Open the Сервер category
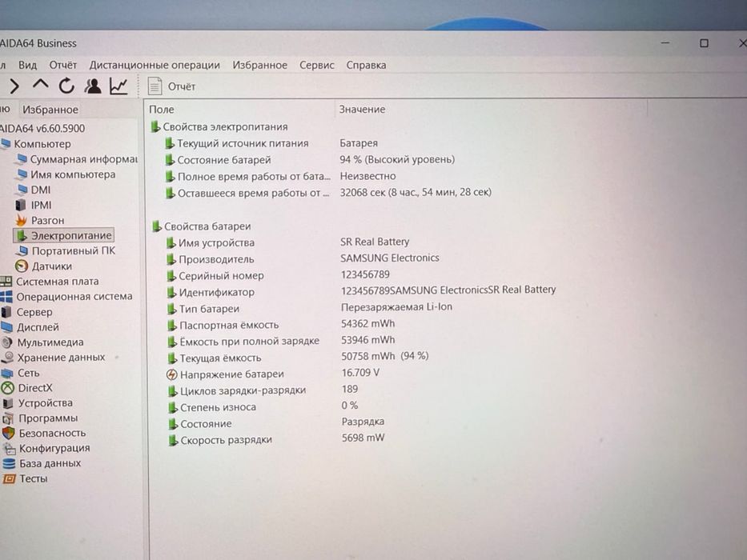Viewport: 747px width, 560px height. point(26,312)
